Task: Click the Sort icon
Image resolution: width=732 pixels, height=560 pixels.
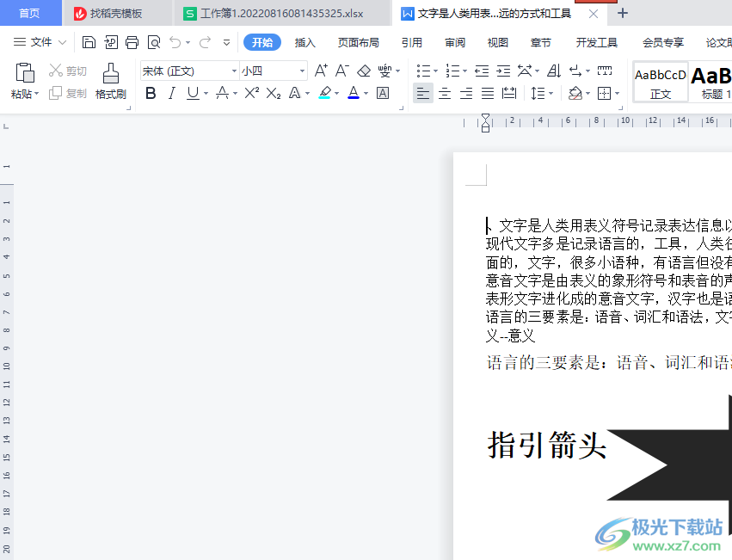Action: 554,71
